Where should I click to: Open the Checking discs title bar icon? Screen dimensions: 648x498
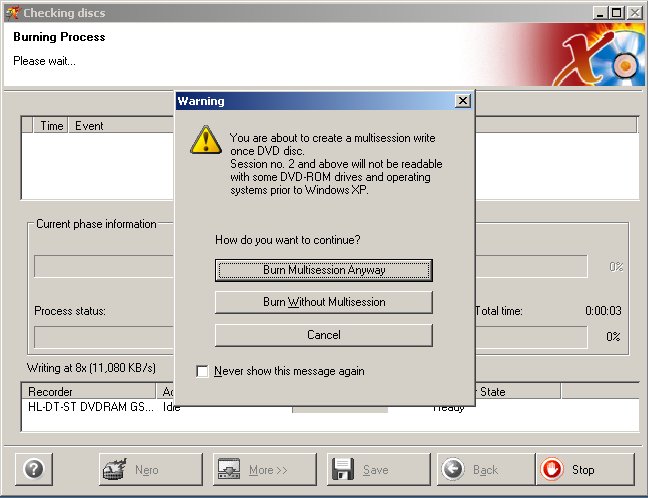[10, 12]
